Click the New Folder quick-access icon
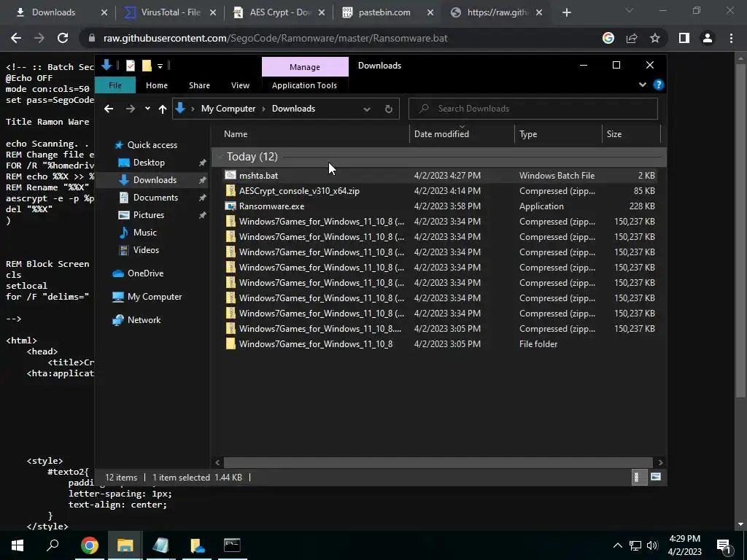747x560 pixels. 147,66
